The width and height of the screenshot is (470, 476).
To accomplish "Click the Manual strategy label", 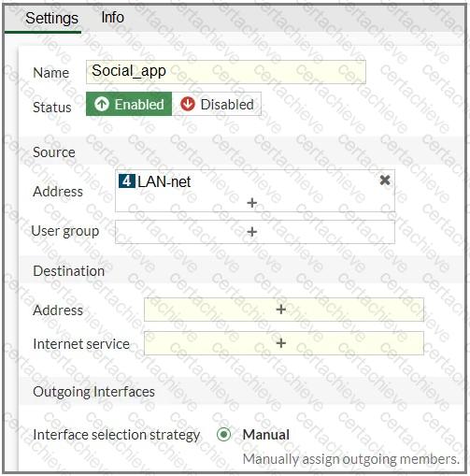I will (x=266, y=435).
